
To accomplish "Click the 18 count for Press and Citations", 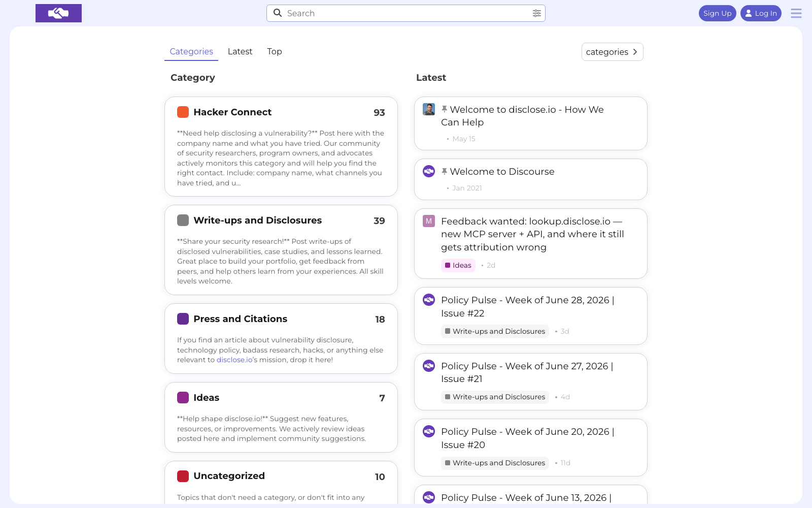I will 380,320.
